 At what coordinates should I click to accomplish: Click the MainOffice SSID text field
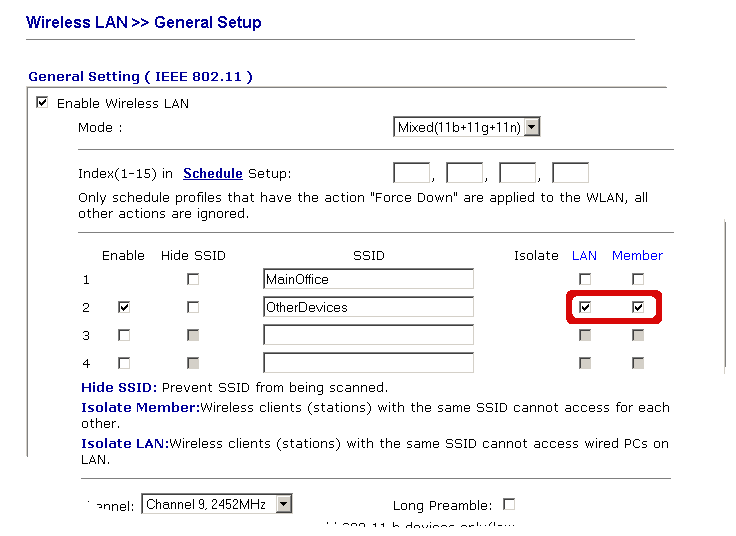point(368,279)
